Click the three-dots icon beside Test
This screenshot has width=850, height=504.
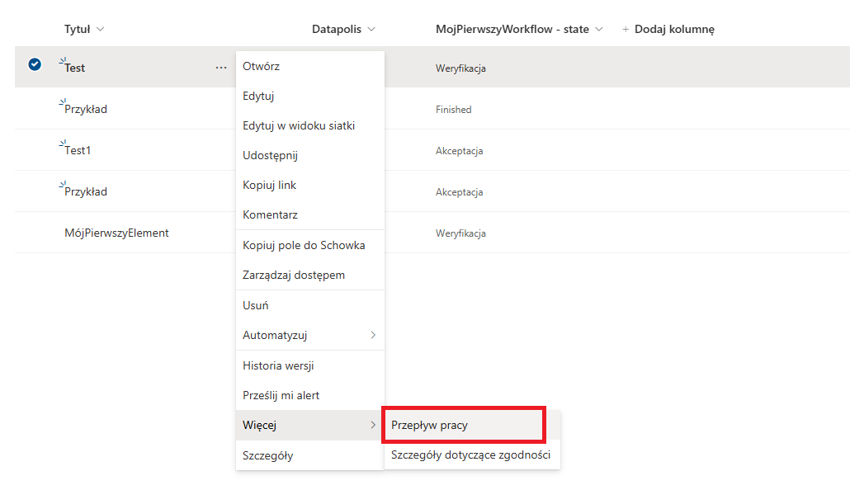coord(221,68)
